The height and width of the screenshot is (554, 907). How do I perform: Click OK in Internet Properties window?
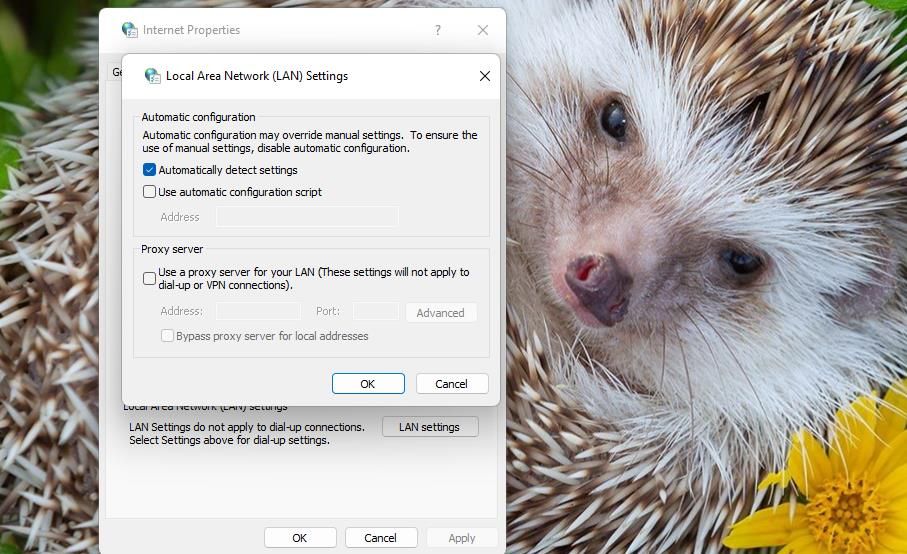[300, 538]
